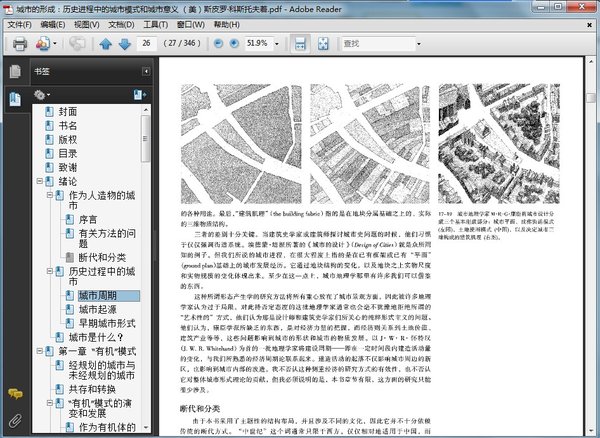
Task: Select the 城市是什么？ bookmark
Action: [96, 337]
